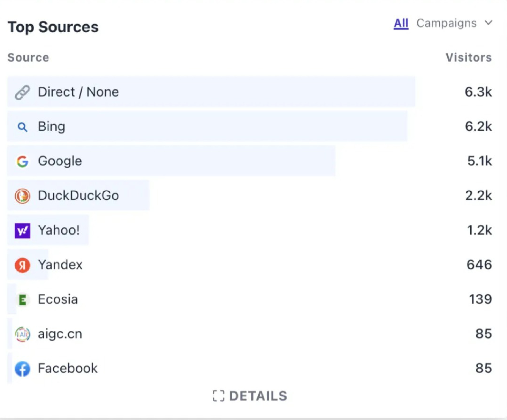Click the Facebook logo icon
Image resolution: width=507 pixels, height=420 pixels.
23,369
